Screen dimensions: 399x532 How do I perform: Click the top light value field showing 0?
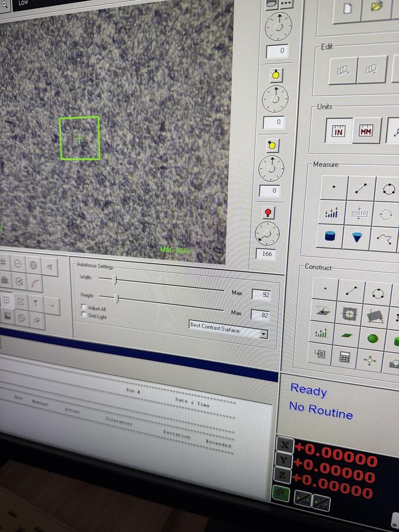(277, 51)
